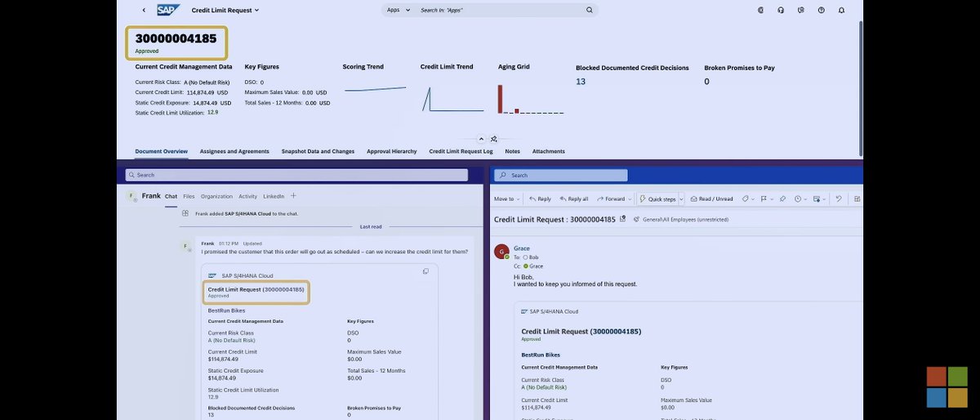This screenshot has width=980, height=420.
Task: Click the SAP page vertical scrollbar
Action: tap(860, 88)
